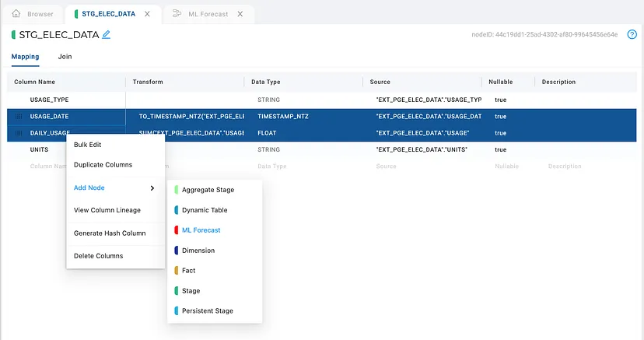This screenshot has height=340, width=644.
Task: Open Bulk Edit from context menu
Action: 87,145
